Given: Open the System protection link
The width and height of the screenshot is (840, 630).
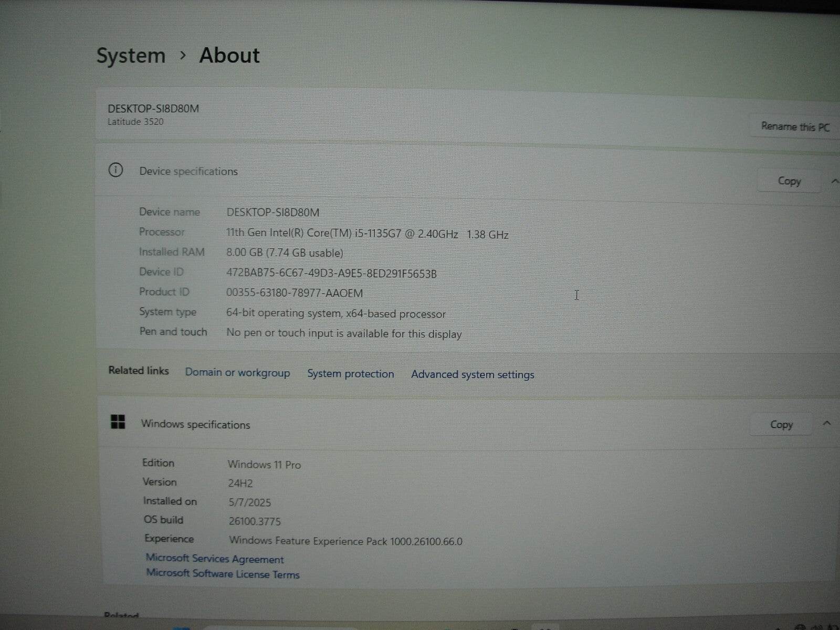Looking at the screenshot, I should pos(350,374).
